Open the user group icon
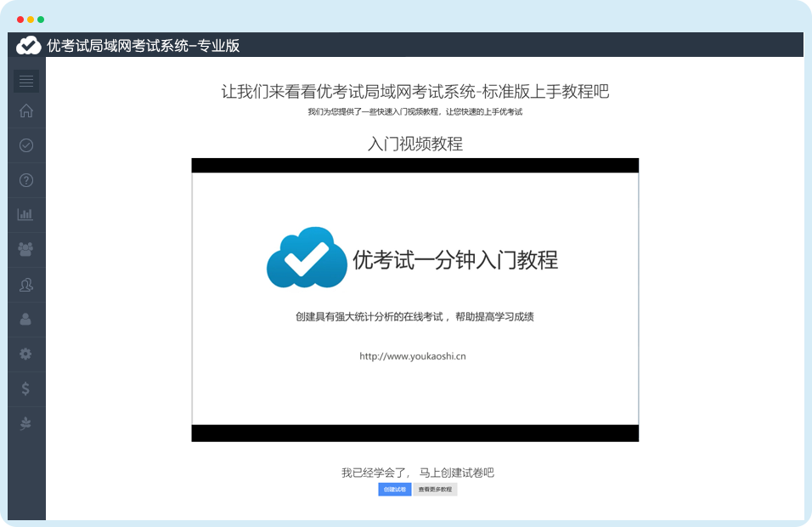 click(26, 249)
